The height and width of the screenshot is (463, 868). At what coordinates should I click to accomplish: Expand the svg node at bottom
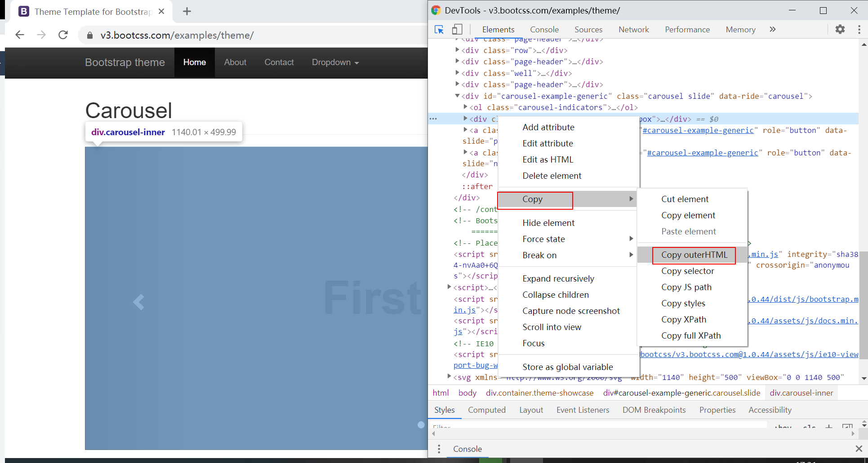point(449,376)
